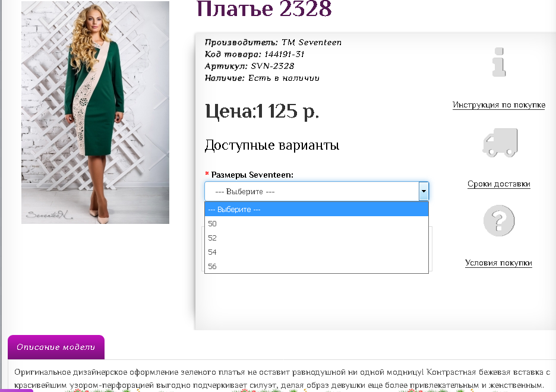Select size 50 from the list
Image resolution: width=556 pixels, height=392 pixels.
coord(316,224)
